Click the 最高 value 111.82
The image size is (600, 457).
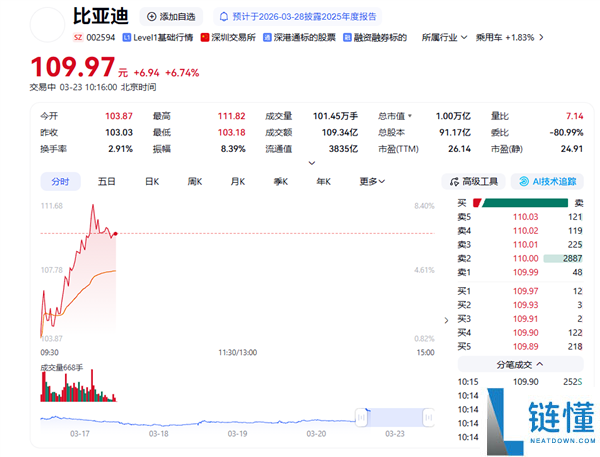coord(232,116)
